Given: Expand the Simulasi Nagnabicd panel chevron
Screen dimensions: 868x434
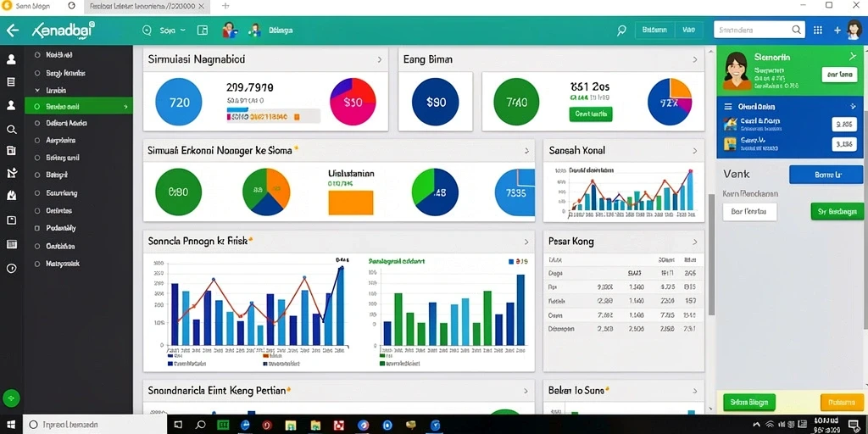Looking at the screenshot, I should pos(379,59).
